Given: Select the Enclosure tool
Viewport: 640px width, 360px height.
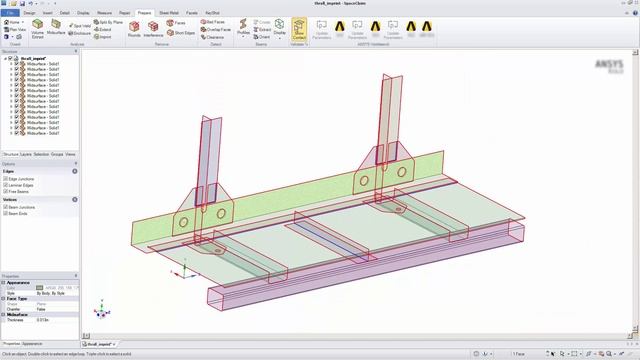Looking at the screenshot, I should pyautogui.click(x=79, y=33).
